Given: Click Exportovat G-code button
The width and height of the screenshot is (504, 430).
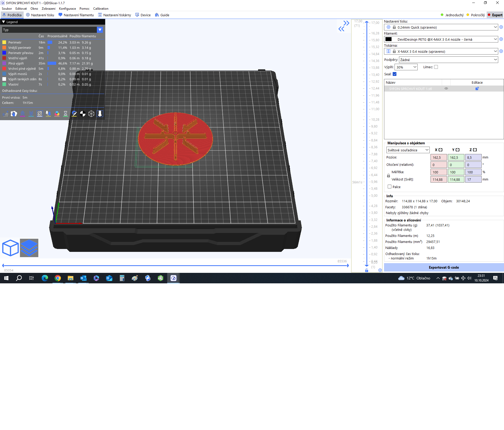Looking at the screenshot, I should tap(444, 267).
